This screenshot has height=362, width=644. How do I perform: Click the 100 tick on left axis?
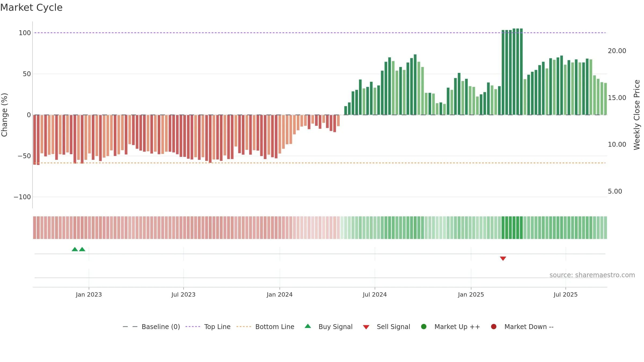[25, 33]
